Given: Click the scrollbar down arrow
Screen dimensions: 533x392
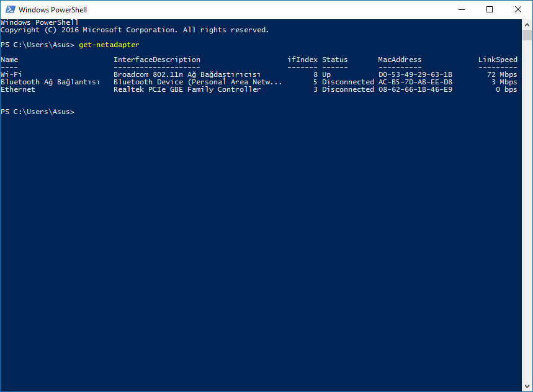Looking at the screenshot, I should [x=527, y=386].
